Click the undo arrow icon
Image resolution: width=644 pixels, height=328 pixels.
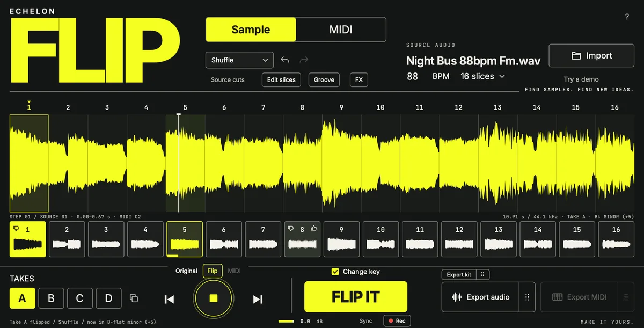click(x=285, y=60)
